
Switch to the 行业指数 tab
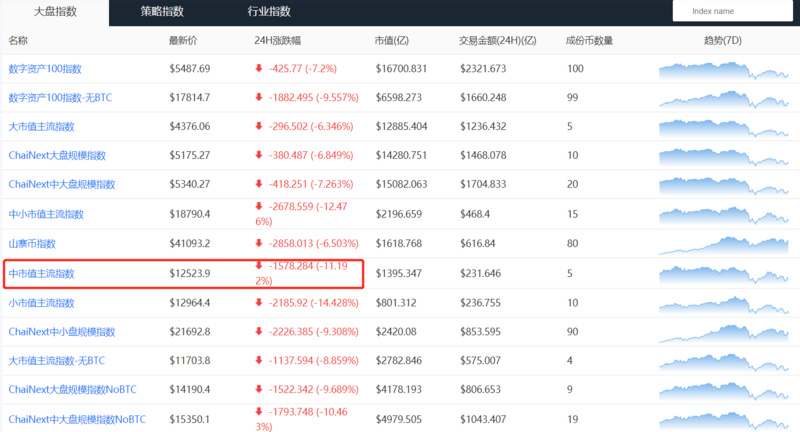coord(269,12)
